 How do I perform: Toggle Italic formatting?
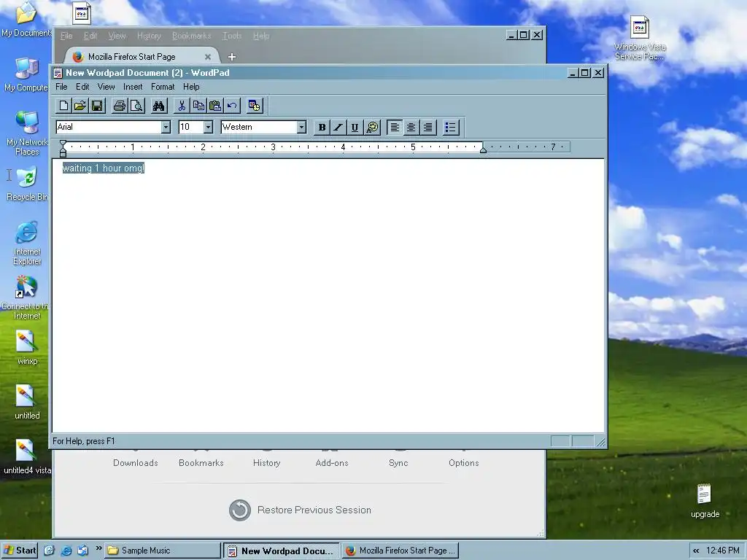click(x=338, y=127)
